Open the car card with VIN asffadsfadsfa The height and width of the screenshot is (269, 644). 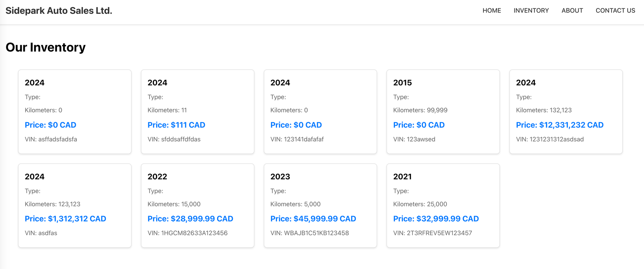pos(75,112)
